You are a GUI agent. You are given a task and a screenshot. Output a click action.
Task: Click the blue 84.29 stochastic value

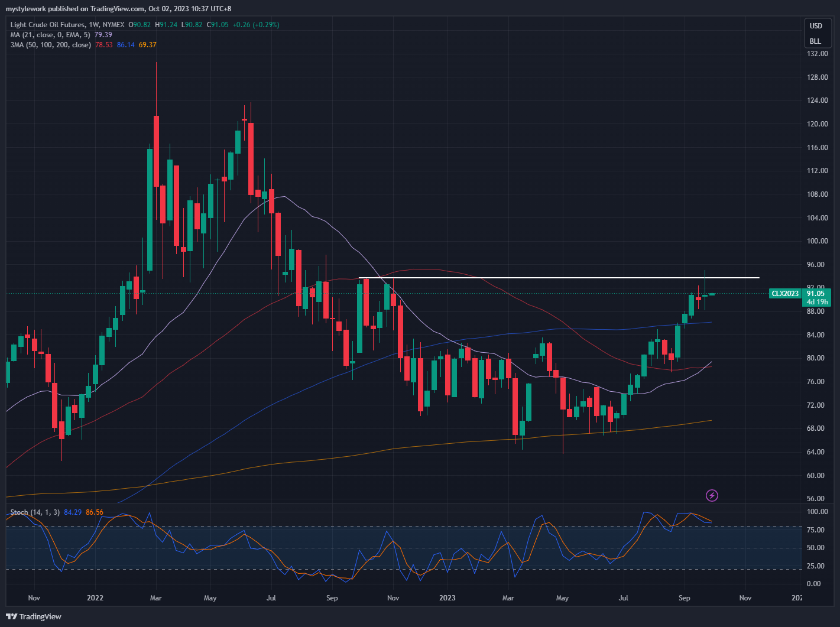point(73,512)
